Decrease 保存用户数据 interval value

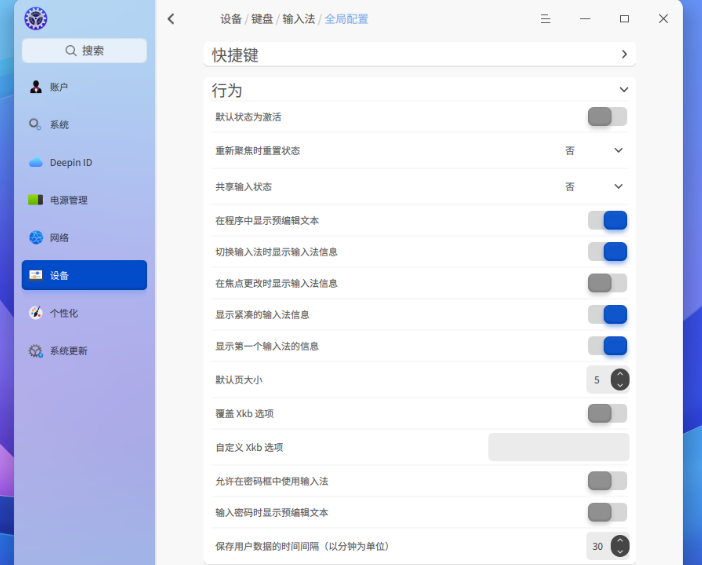tap(620, 552)
